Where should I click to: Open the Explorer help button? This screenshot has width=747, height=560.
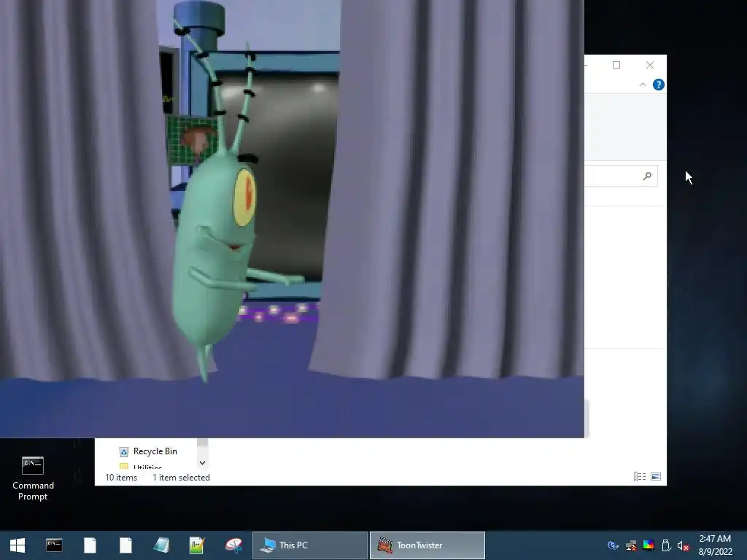click(x=659, y=85)
